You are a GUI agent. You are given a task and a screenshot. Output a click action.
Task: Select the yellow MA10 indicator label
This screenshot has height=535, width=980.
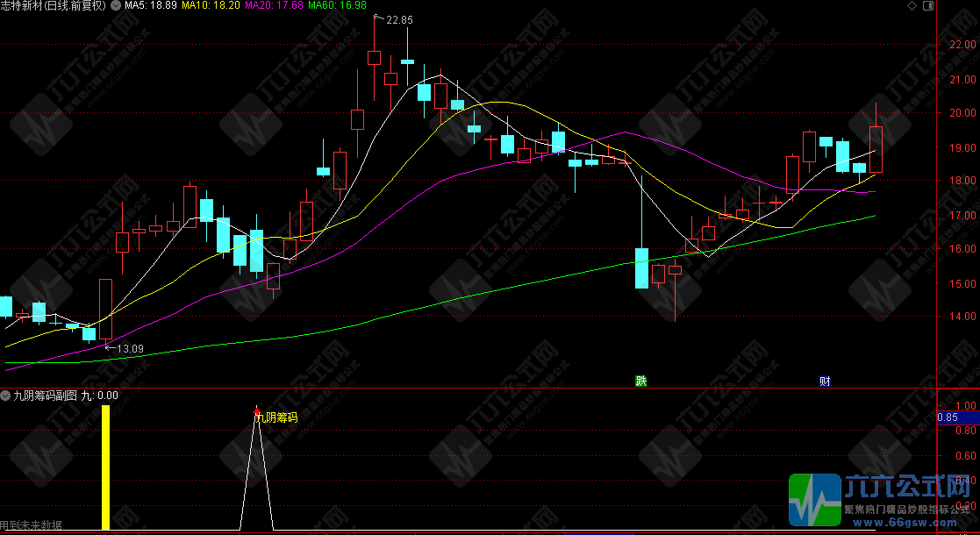coord(211,5)
